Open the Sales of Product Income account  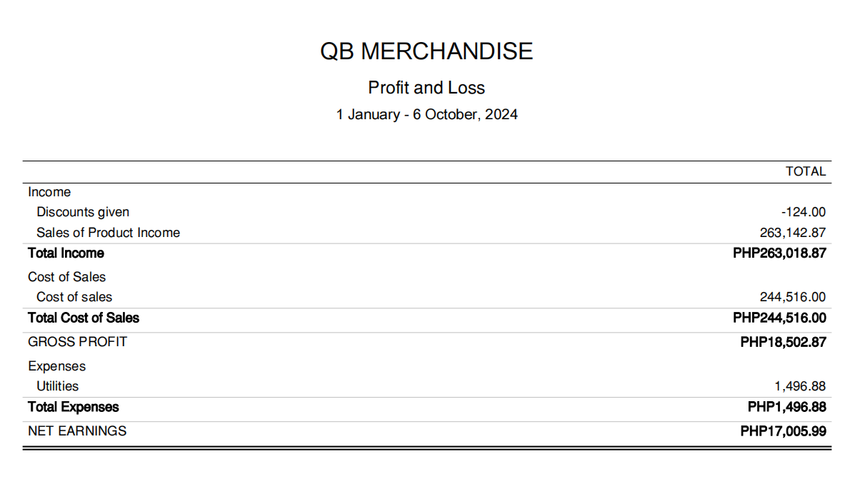tap(108, 233)
